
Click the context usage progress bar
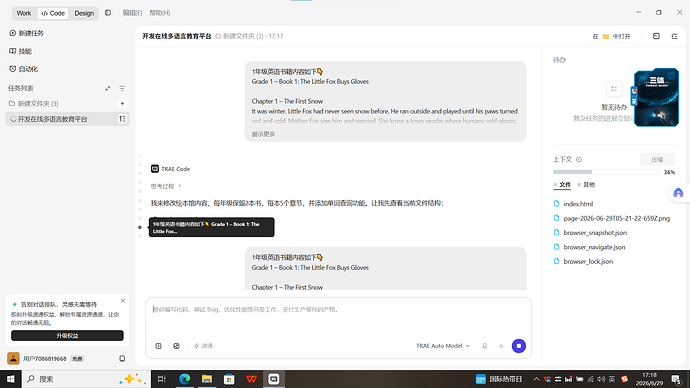606,172
